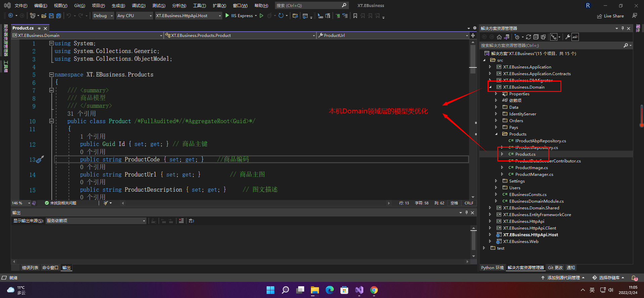
Task: Click the split-editor icon above the vertical scrollbar
Action: coord(473,35)
